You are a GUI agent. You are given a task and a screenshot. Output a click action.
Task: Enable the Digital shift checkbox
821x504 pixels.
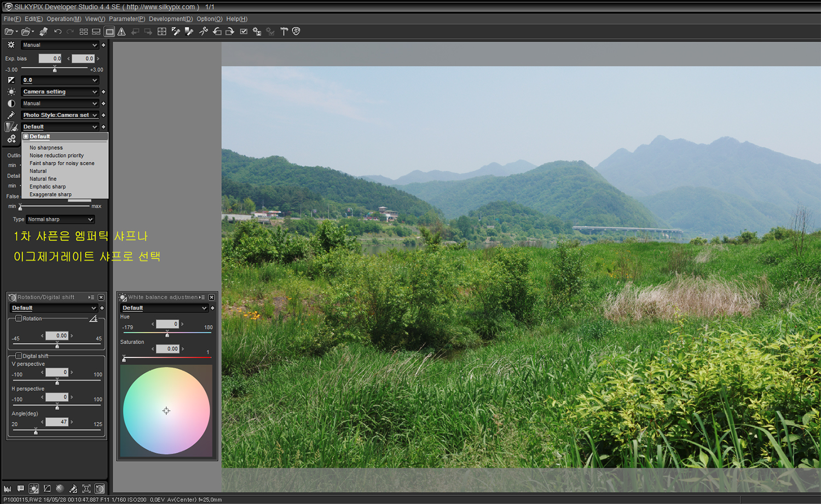point(19,356)
